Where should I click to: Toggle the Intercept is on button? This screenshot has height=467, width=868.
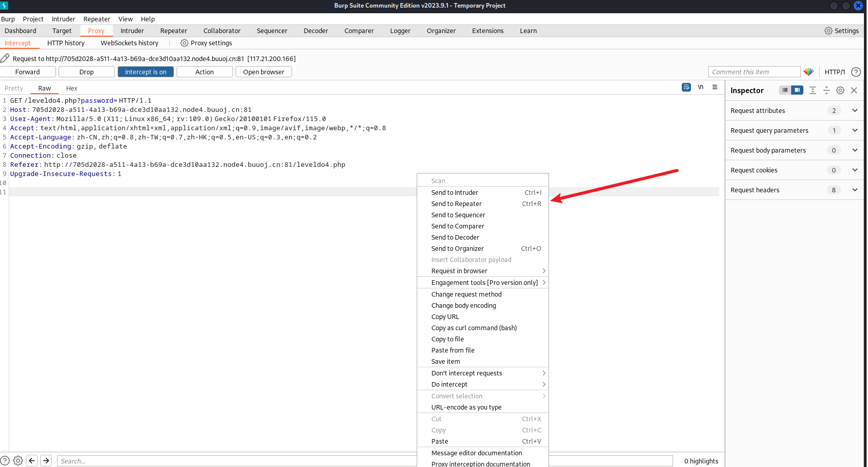[x=146, y=72]
